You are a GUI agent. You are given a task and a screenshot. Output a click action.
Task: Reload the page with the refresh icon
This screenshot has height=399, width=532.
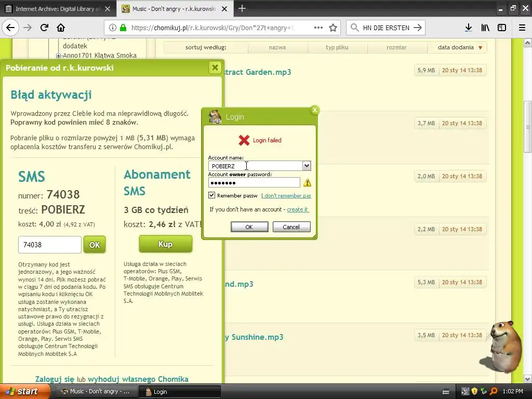click(x=44, y=28)
